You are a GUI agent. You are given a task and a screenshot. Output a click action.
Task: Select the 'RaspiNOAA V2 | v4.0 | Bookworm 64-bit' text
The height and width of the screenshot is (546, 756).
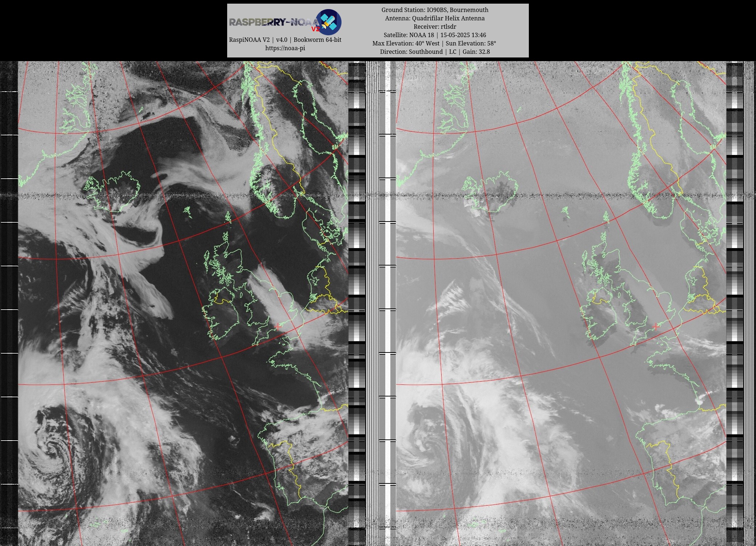click(x=285, y=40)
